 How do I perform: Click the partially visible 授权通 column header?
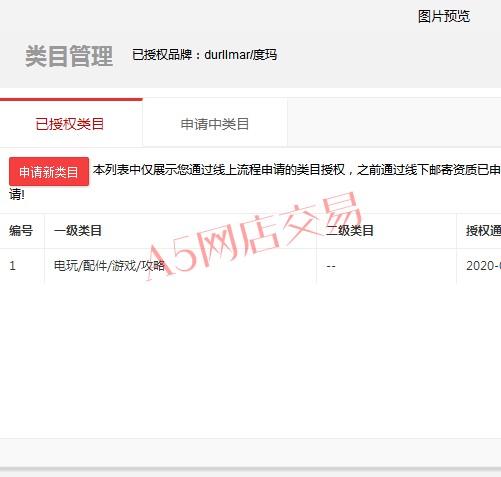pos(483,231)
